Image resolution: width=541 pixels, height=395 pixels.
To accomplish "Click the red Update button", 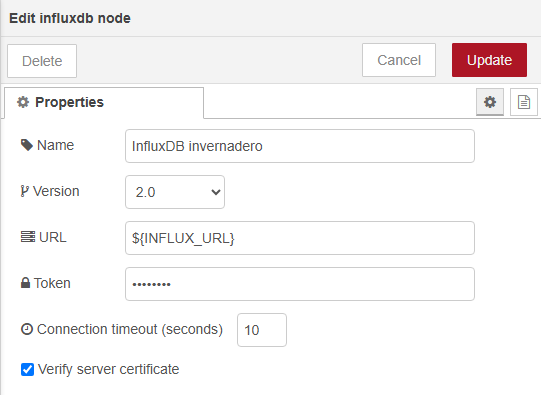I will [489, 60].
